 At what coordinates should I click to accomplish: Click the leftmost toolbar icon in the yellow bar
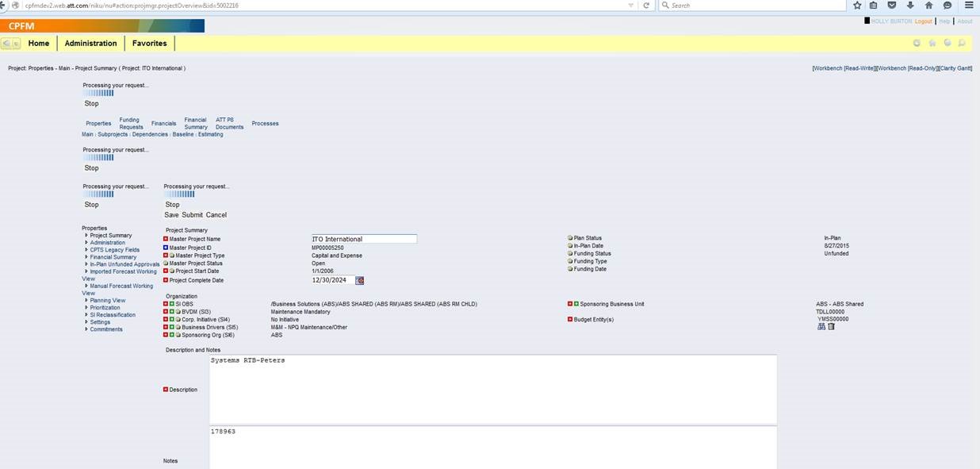click(917, 43)
